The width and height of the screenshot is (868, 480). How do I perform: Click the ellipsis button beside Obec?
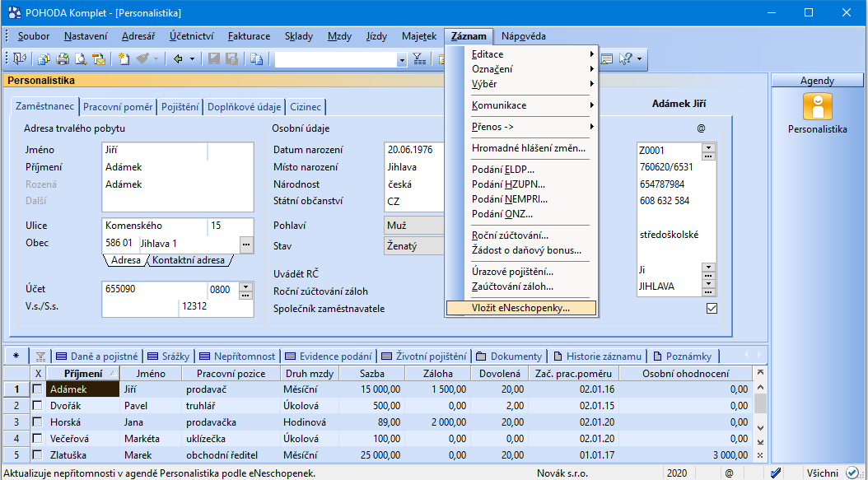pyautogui.click(x=246, y=244)
